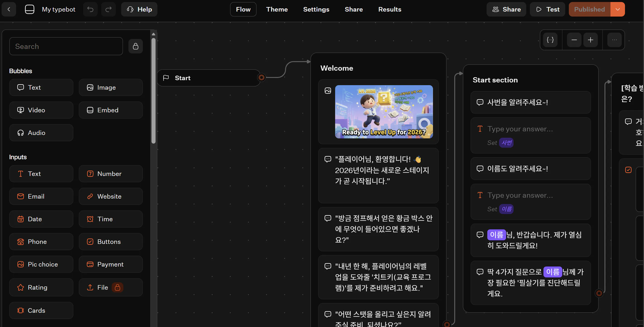Select the Audio bubble block

(41, 133)
